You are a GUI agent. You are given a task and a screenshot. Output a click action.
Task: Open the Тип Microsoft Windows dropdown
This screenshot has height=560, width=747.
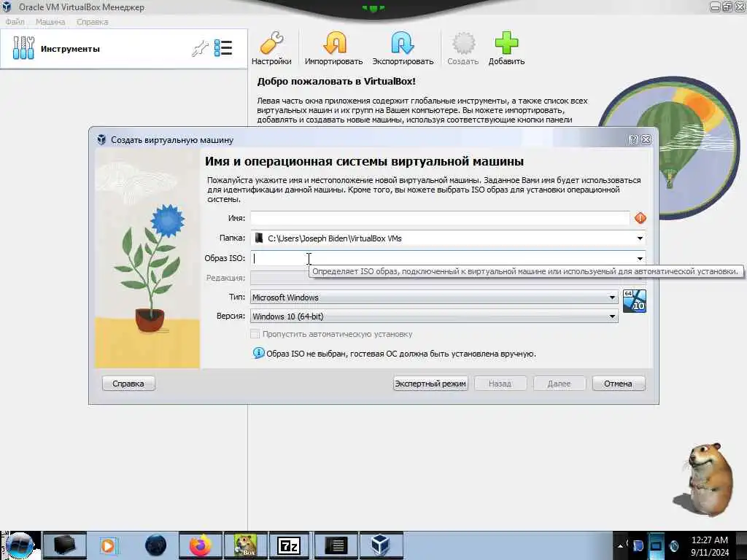pyautogui.click(x=434, y=297)
